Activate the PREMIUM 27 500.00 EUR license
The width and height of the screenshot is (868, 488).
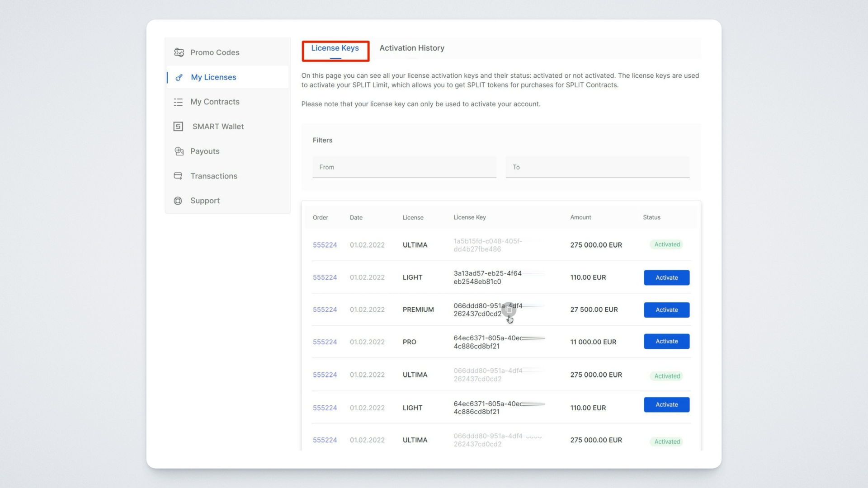[666, 310]
